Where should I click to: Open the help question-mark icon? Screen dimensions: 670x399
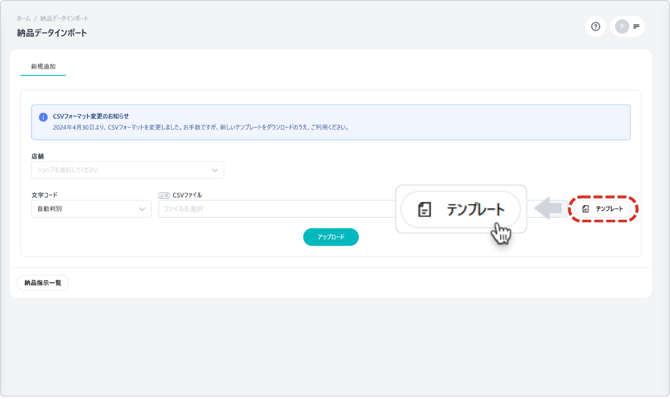click(x=595, y=26)
